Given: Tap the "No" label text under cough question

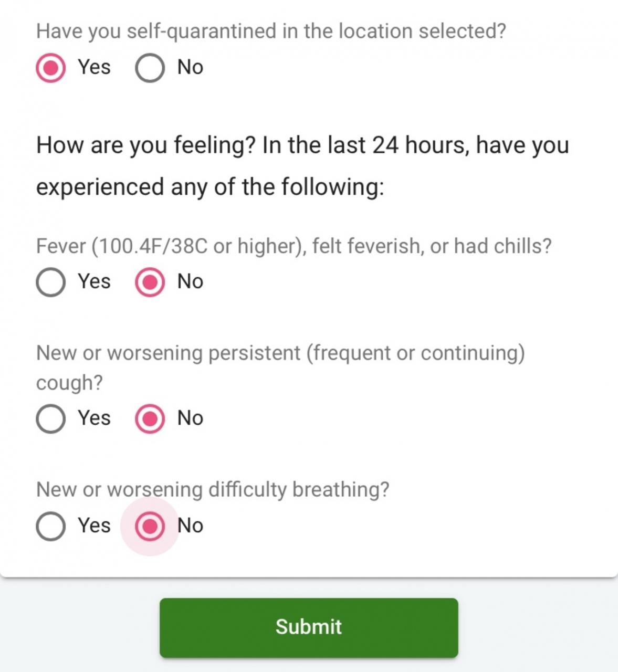Looking at the screenshot, I should point(190,418).
